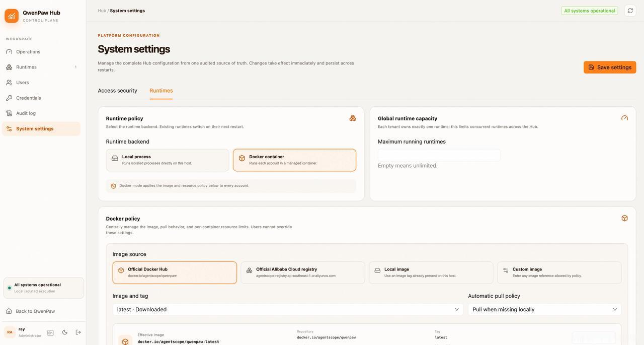Viewport: 644px width, 345px height.
Task: Open Runtimes in the sidebar
Action: coord(41,67)
